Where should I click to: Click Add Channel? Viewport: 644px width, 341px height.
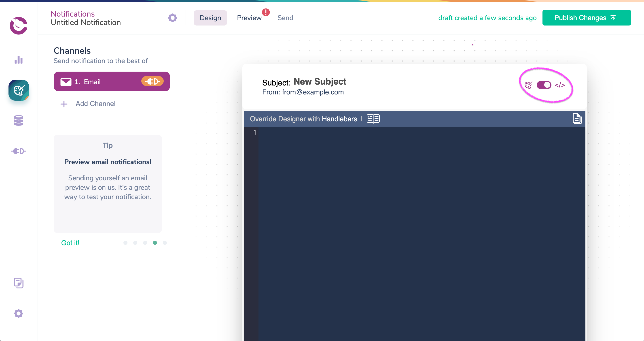coord(95,104)
